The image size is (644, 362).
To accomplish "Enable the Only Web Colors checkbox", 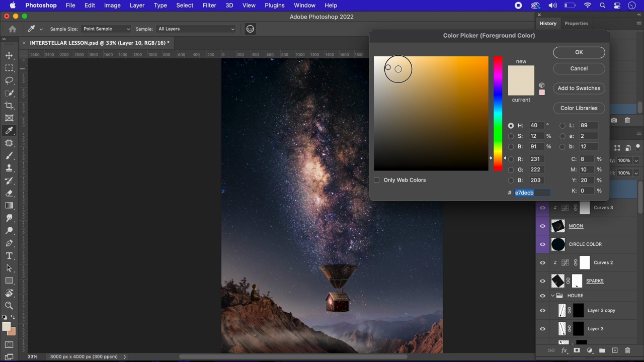I will 377,180.
